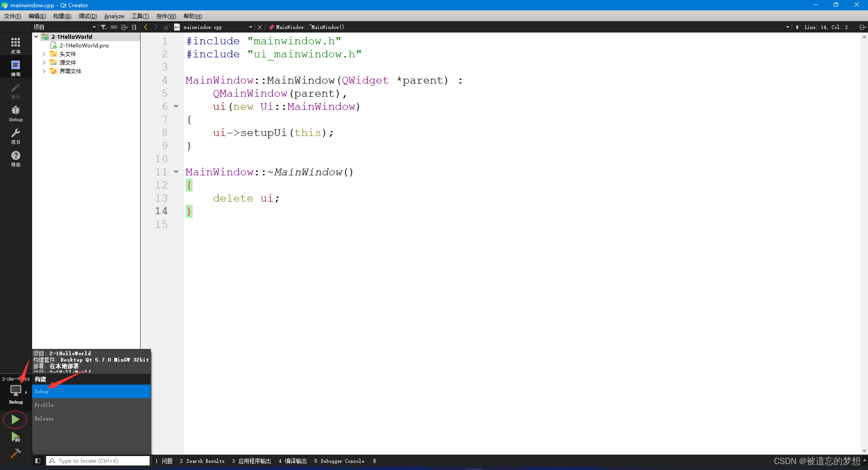Image resolution: width=868 pixels, height=470 pixels.
Task: Toggle the file writable lock icon
Action: (166, 27)
